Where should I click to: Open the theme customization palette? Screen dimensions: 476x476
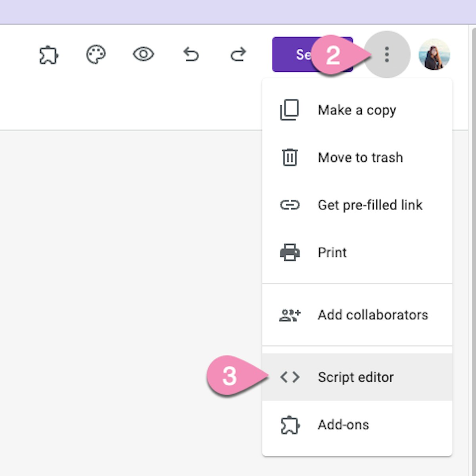pyautogui.click(x=96, y=54)
